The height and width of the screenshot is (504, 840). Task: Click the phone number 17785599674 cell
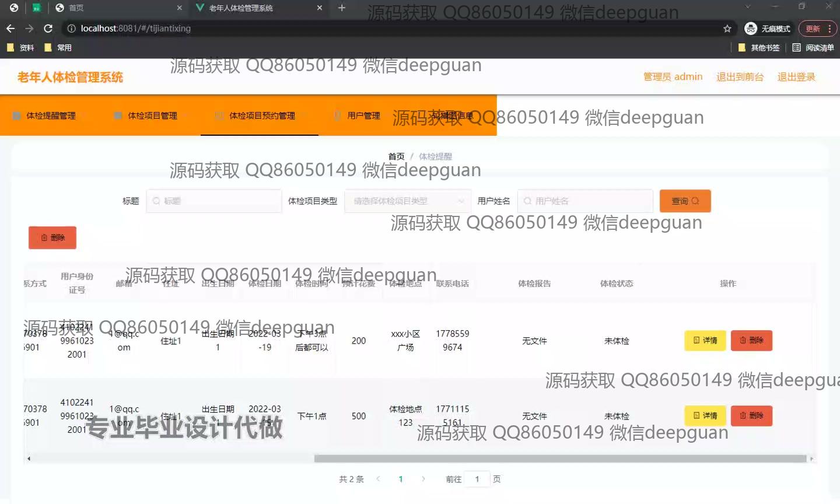[452, 341]
